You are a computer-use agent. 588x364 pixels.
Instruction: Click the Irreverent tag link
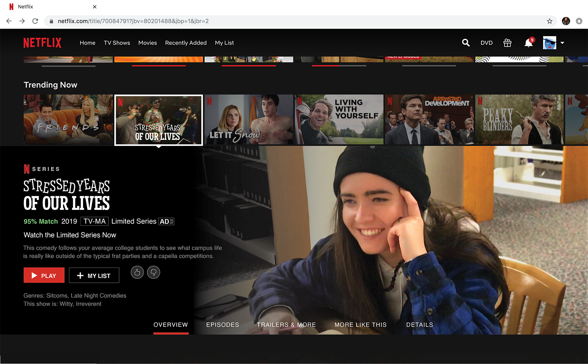coord(89,304)
